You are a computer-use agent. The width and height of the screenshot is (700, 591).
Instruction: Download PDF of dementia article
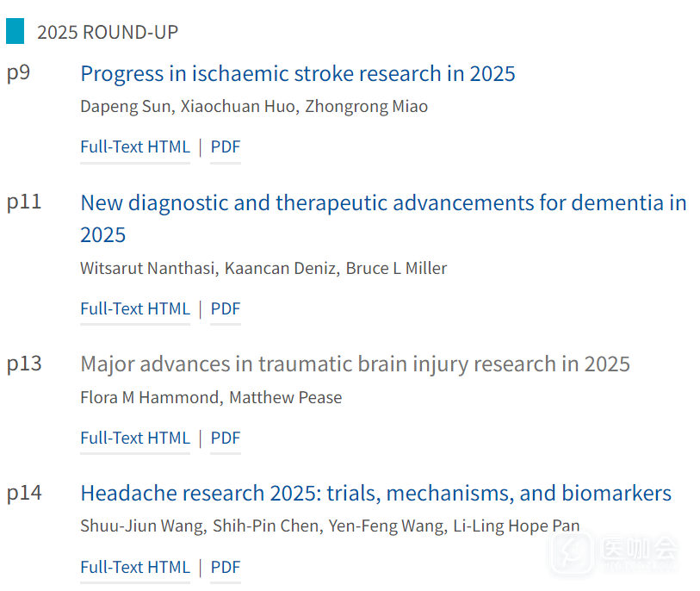coord(226,308)
